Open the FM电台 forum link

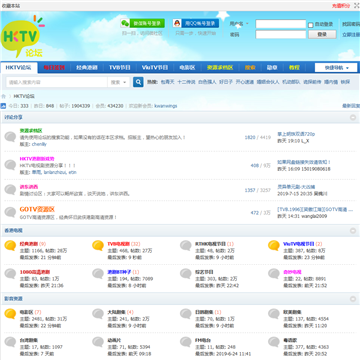203,340
